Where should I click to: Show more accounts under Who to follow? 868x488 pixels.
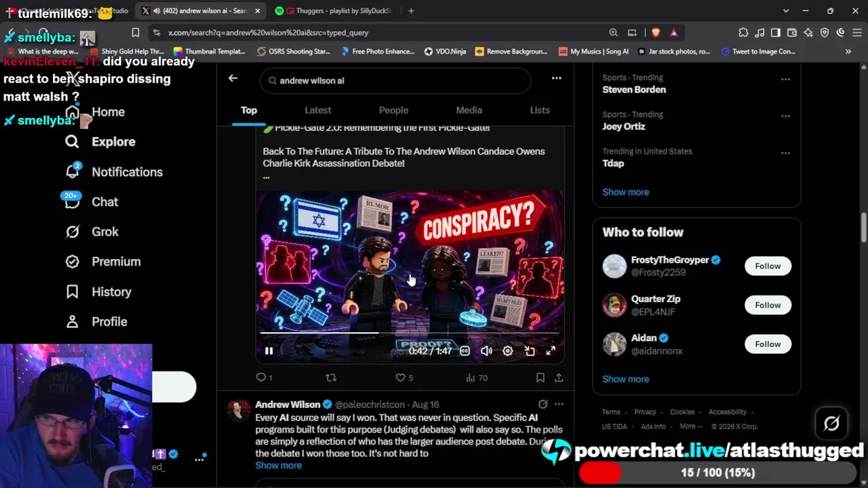click(x=625, y=379)
